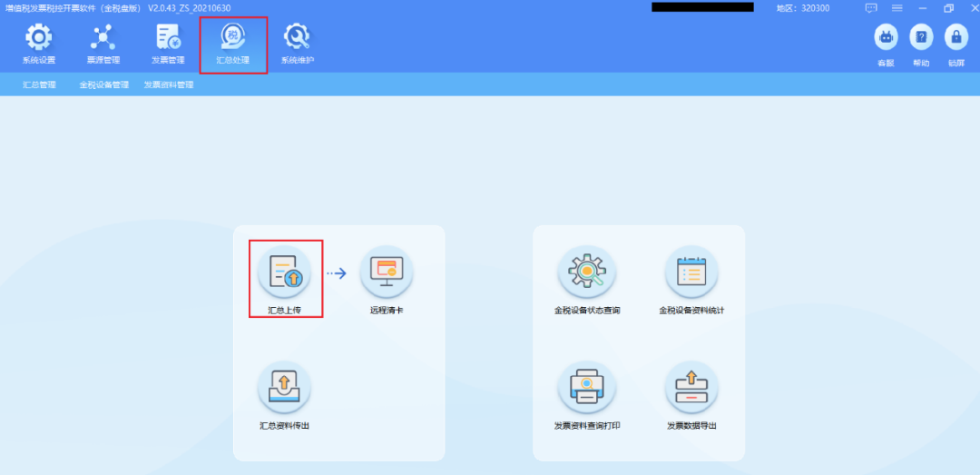Open 系统维护 wrench icon
980x475 pixels.
297,37
